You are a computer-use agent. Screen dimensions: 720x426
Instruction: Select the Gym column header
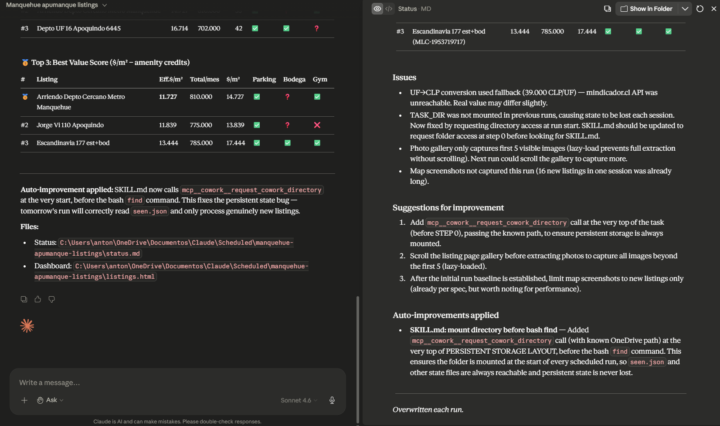point(320,79)
